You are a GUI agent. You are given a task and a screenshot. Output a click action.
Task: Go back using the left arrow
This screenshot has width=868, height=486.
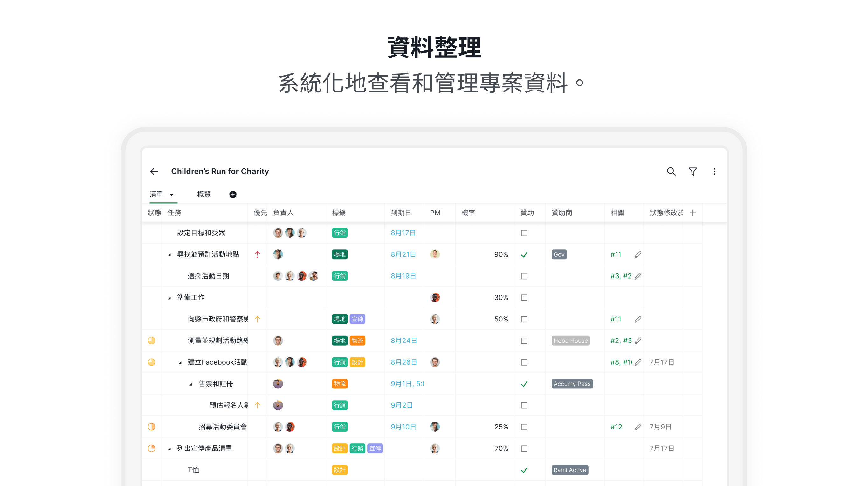pyautogui.click(x=154, y=171)
